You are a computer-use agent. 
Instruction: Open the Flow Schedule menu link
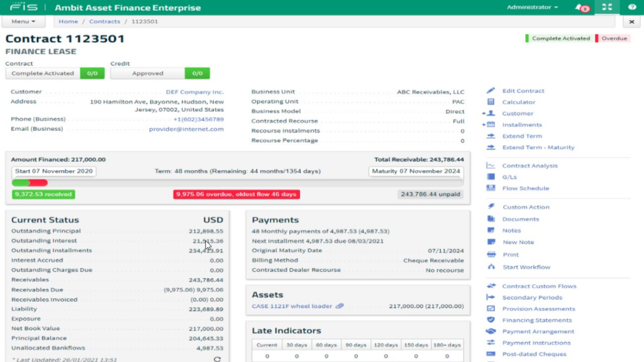[x=525, y=188]
